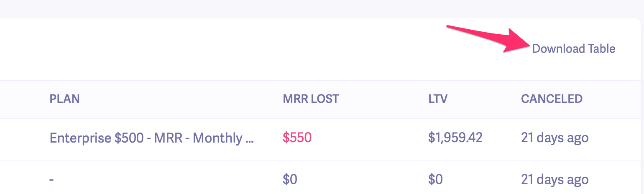The image size is (644, 194).
Task: Click the Download Table link
Action: click(x=573, y=49)
